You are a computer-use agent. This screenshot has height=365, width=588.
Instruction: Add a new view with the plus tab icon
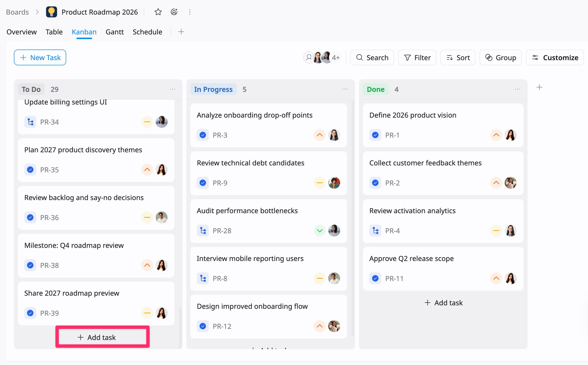pos(181,32)
